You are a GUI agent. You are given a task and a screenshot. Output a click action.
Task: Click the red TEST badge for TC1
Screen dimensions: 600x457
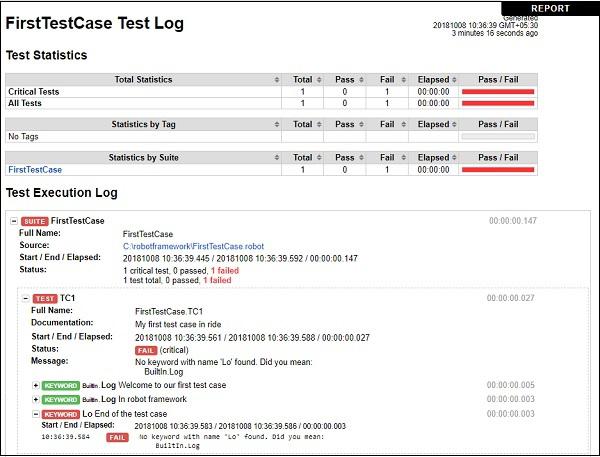[45, 299]
